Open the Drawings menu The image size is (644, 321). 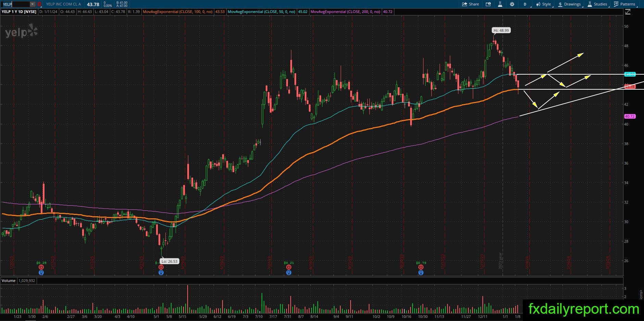tap(569, 4)
